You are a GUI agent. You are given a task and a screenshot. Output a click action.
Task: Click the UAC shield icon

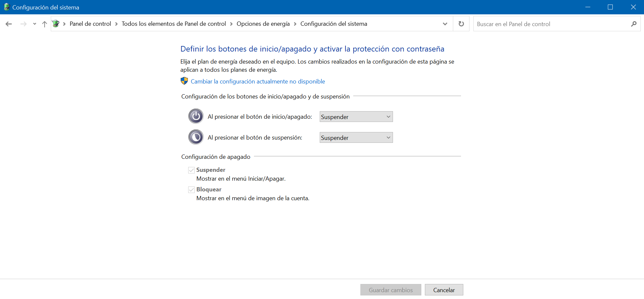[184, 81]
